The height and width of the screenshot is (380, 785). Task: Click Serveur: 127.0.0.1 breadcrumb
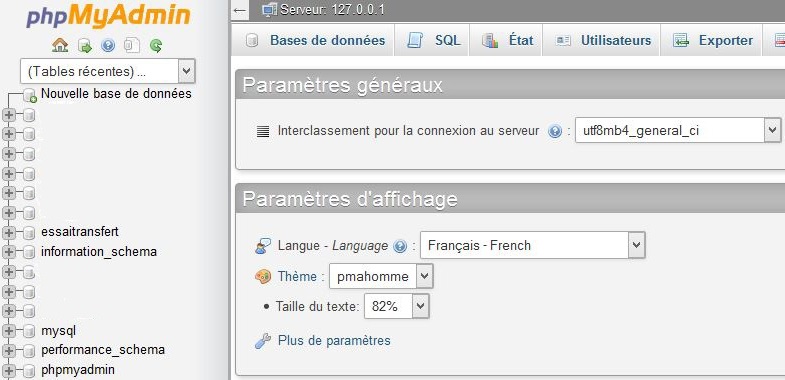coord(332,10)
